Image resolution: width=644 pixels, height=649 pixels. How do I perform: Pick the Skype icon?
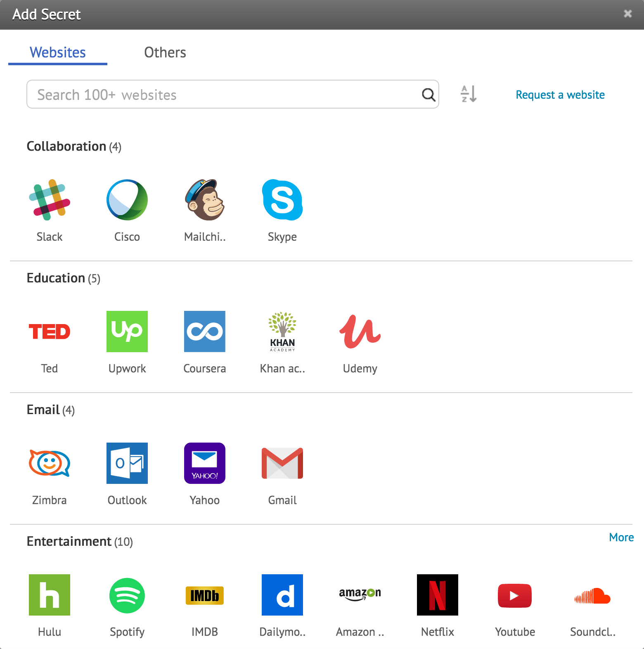[x=282, y=200]
